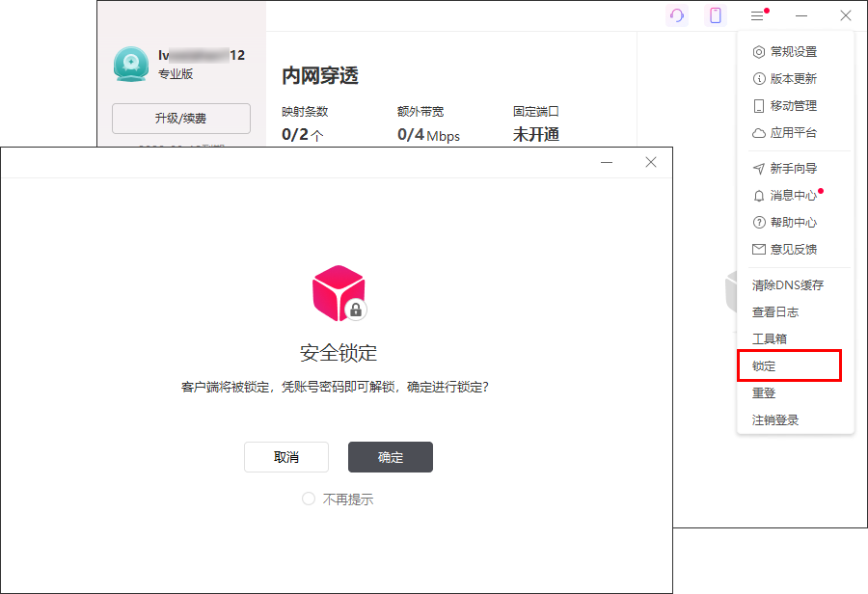This screenshot has height=594, width=868.
Task: Enable the 不再提示 radio option
Action: pos(309,499)
